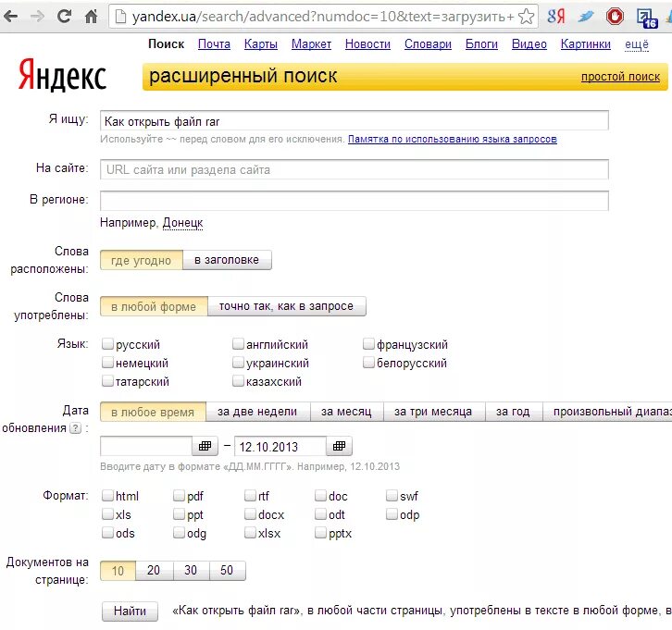Check the html format box
Screen dimensions: 672x630
(107, 496)
